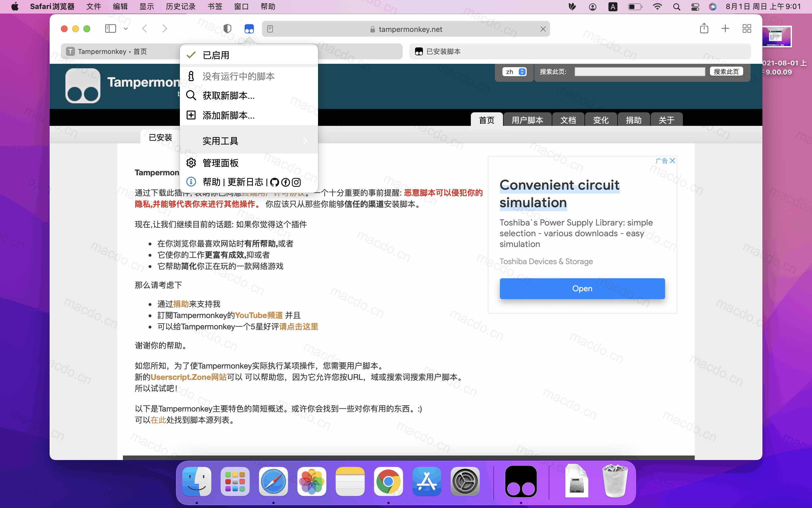Click the Share icon in Safari toolbar
The image size is (812, 508).
704,28
